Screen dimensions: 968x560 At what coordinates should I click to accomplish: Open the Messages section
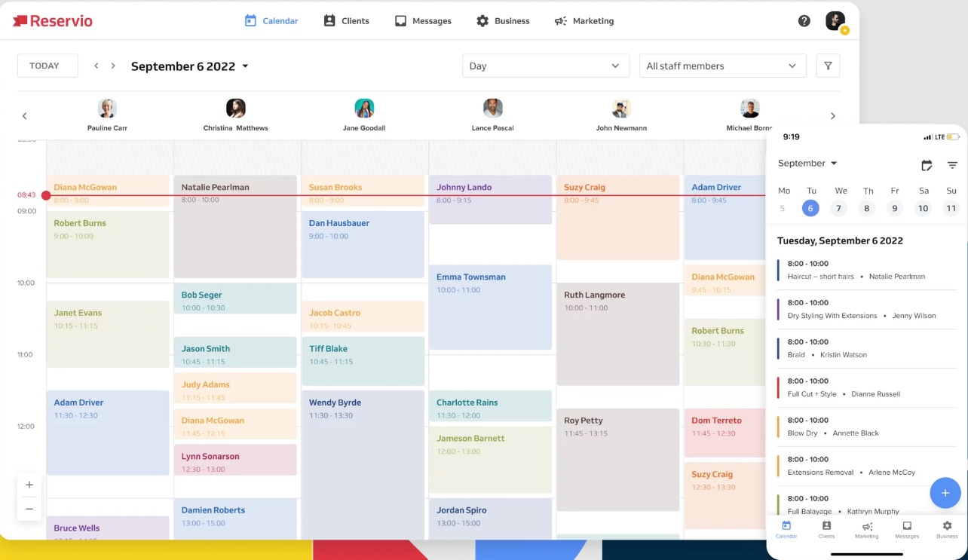click(x=423, y=20)
